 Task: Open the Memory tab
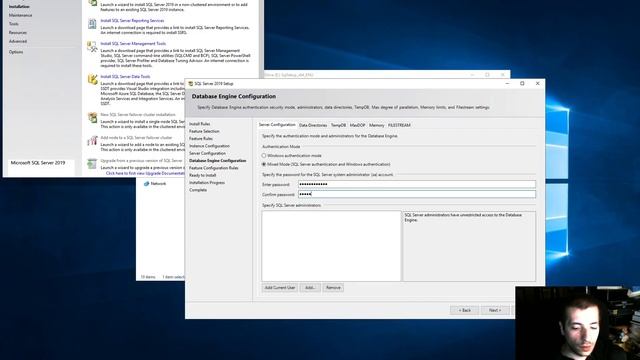[376, 125]
